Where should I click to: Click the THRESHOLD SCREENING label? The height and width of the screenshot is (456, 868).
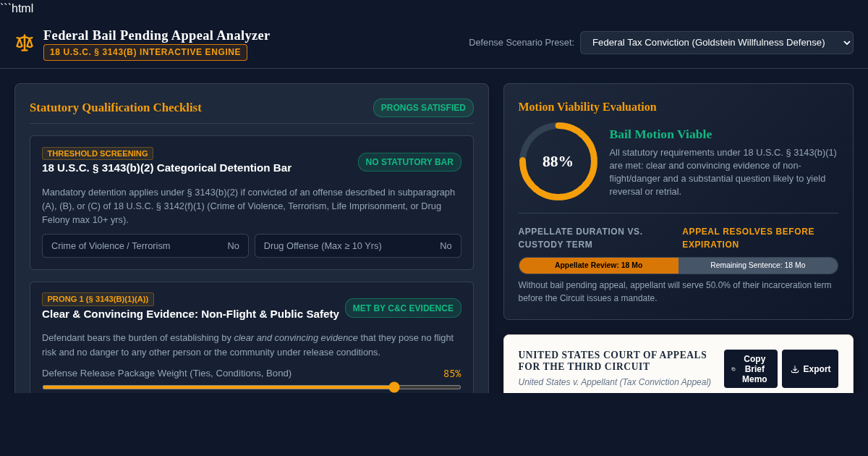(98, 153)
